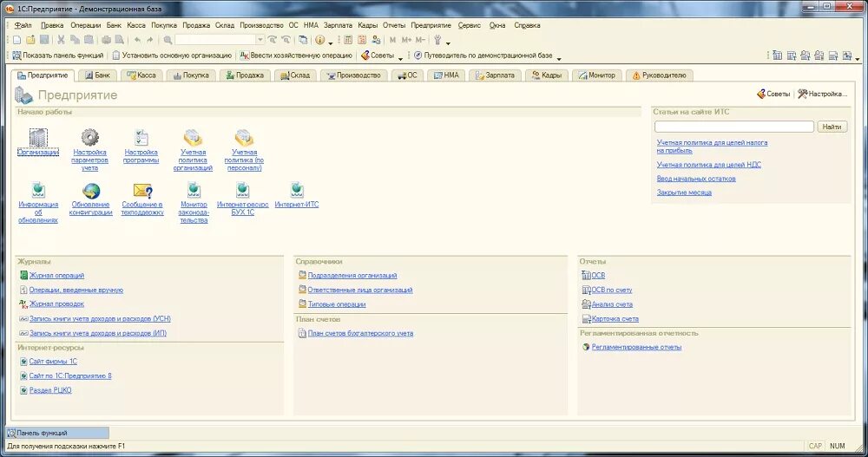
Task: Open Настройка программы checklist icon
Action: click(141, 137)
